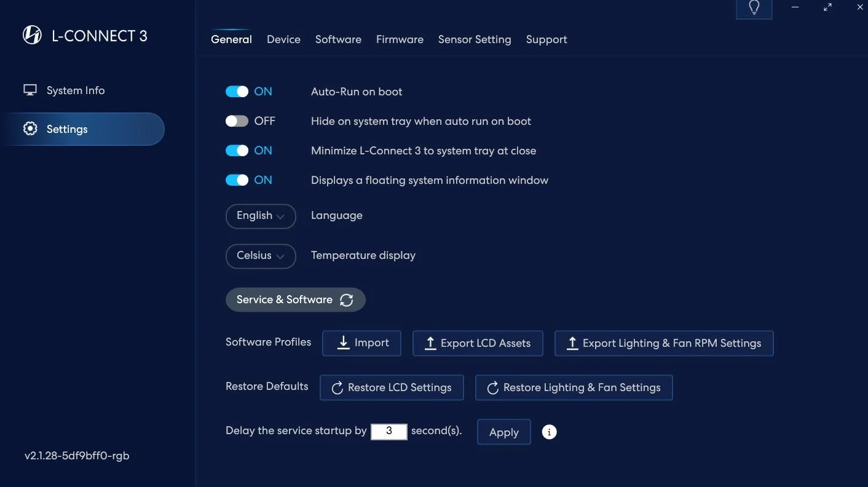
Task: Click the download arrow icon on Import
Action: tap(344, 343)
